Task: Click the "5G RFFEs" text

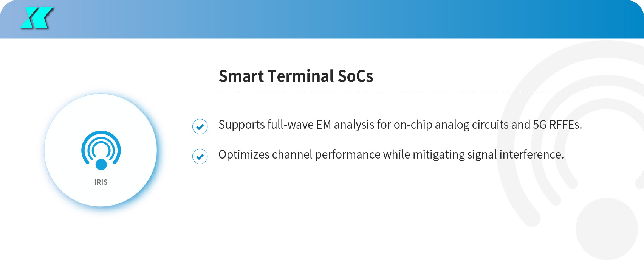Action: (557, 125)
